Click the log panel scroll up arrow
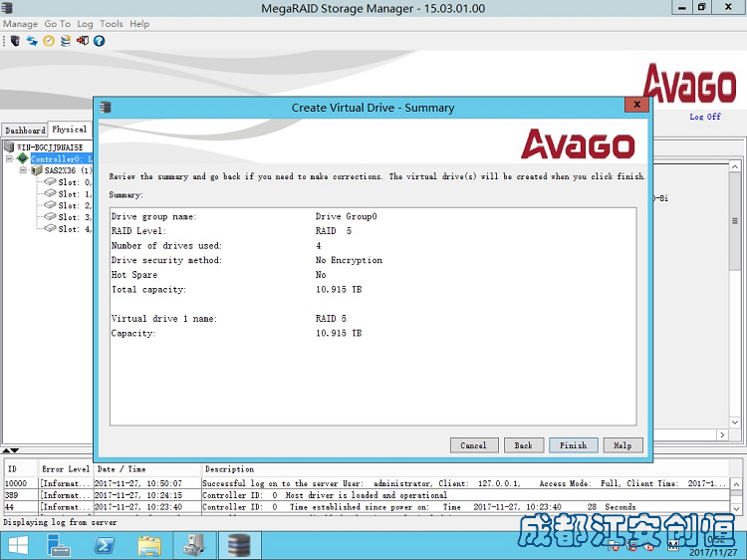 coord(736,484)
